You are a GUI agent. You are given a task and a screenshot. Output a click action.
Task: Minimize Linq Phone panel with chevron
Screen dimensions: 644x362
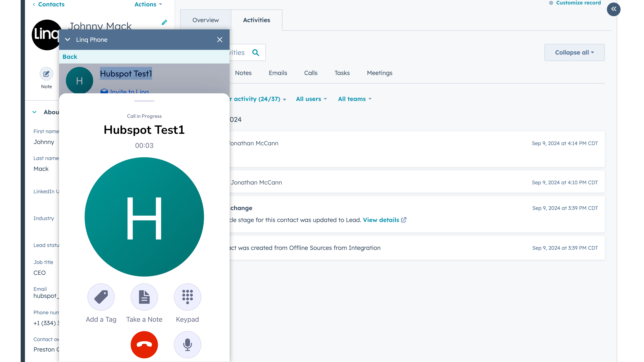click(x=68, y=39)
